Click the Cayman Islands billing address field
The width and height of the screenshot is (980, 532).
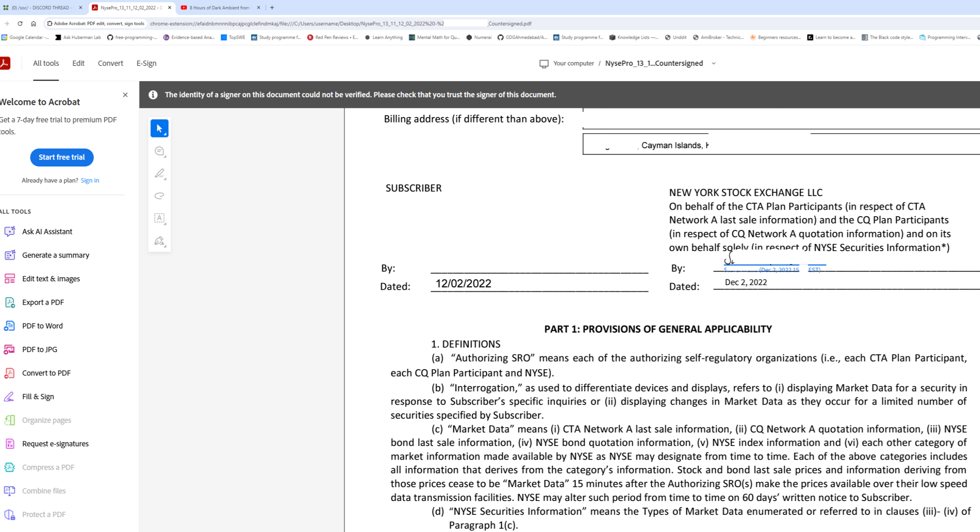pos(781,144)
